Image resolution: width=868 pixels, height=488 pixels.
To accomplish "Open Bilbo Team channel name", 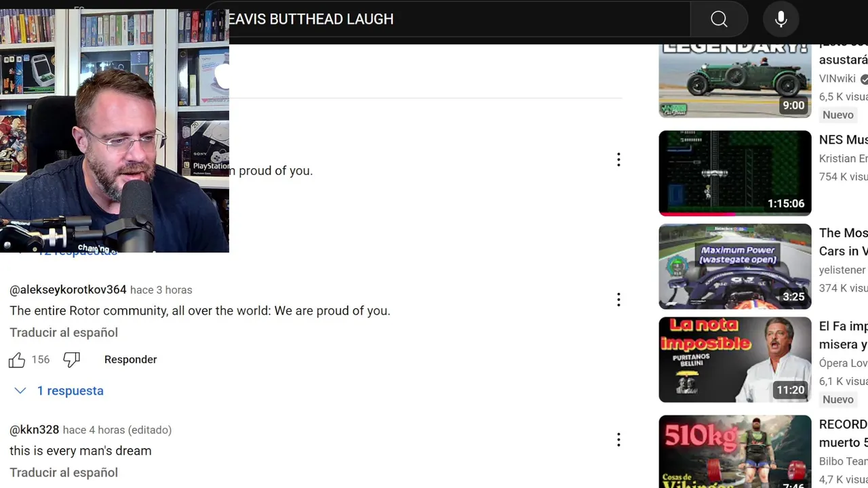I will (x=844, y=462).
